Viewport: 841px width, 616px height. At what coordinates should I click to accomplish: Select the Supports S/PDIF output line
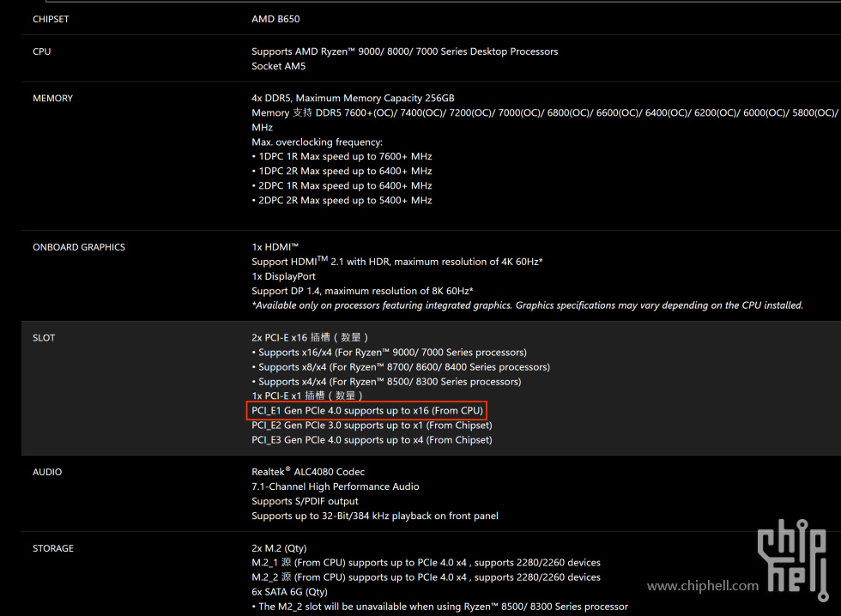pyautogui.click(x=305, y=501)
